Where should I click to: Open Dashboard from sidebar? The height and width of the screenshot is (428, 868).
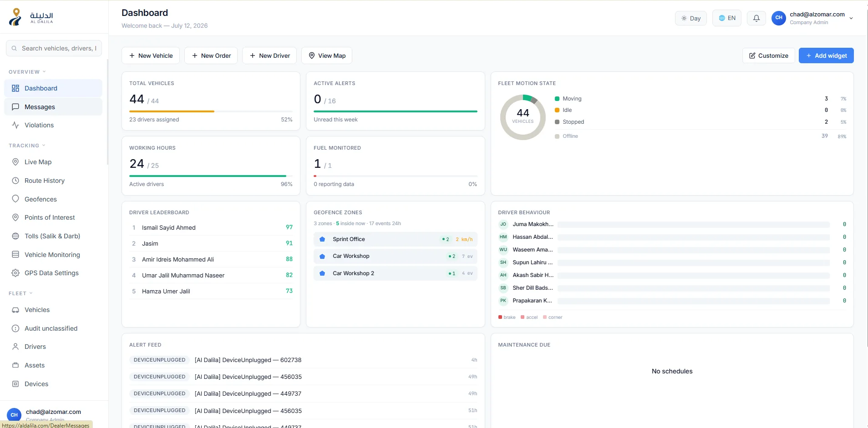click(53, 88)
